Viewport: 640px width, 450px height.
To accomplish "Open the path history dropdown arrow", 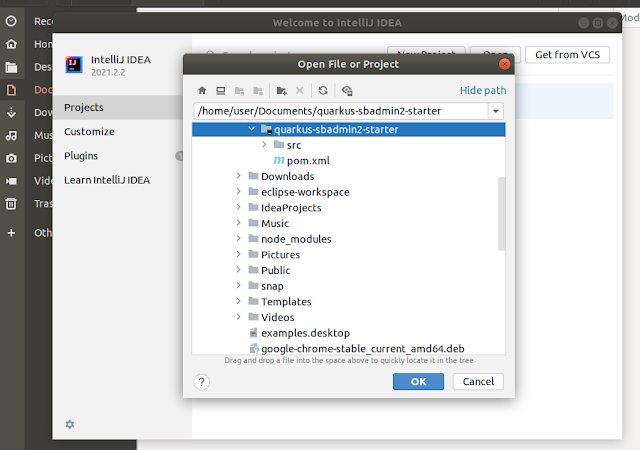I will (496, 111).
